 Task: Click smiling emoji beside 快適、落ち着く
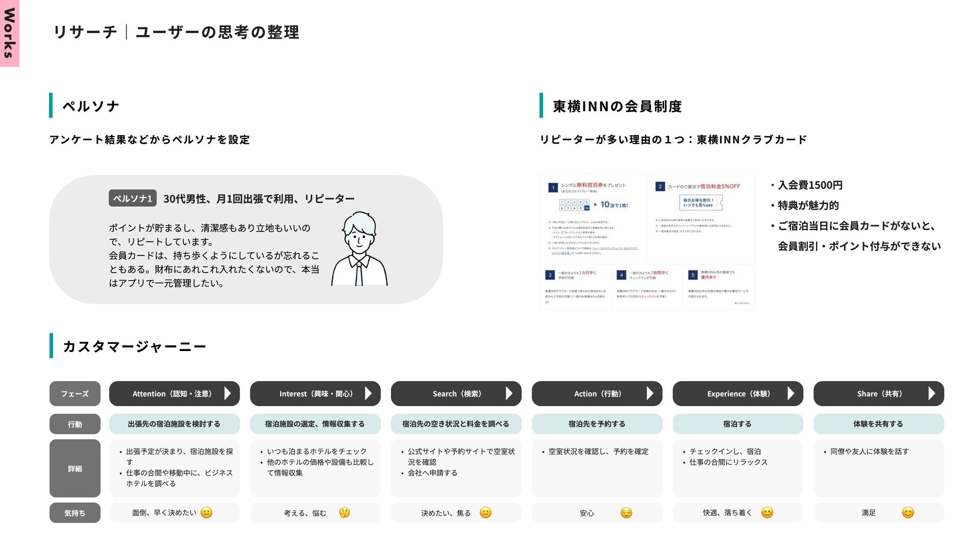pos(767,513)
